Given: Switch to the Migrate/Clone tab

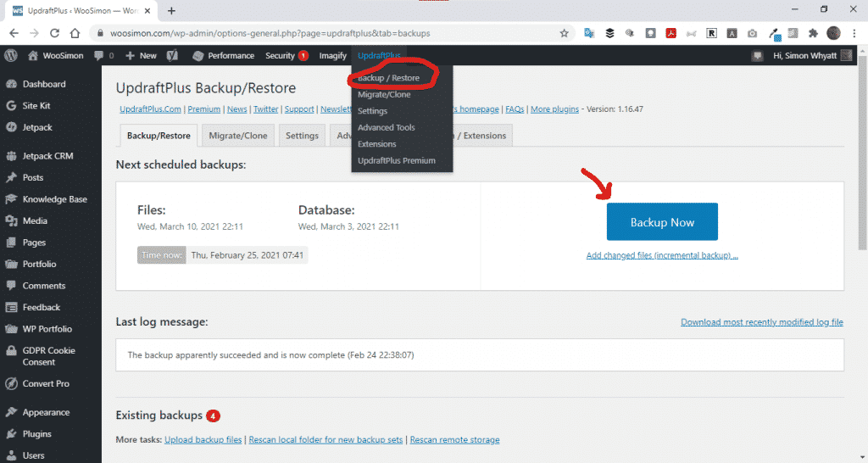Looking at the screenshot, I should coord(238,136).
